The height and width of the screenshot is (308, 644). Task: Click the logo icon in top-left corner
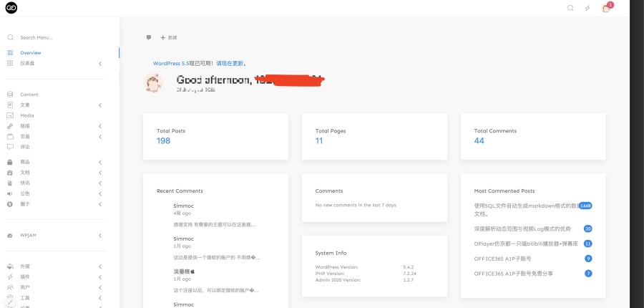coord(11,8)
